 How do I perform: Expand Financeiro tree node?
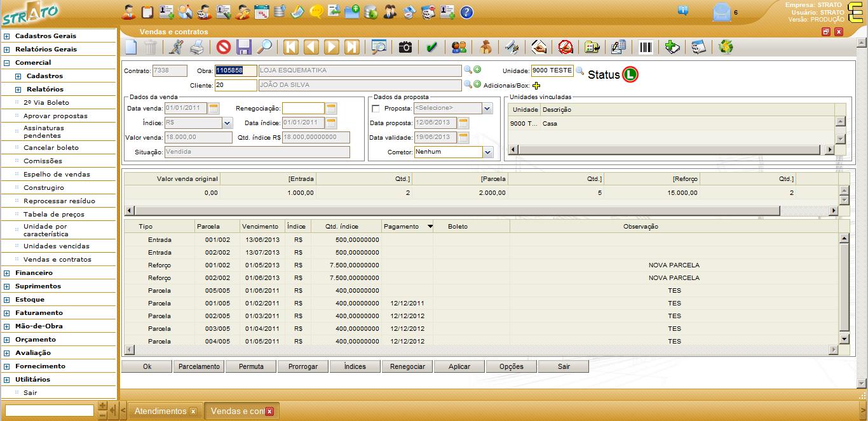pos(7,273)
